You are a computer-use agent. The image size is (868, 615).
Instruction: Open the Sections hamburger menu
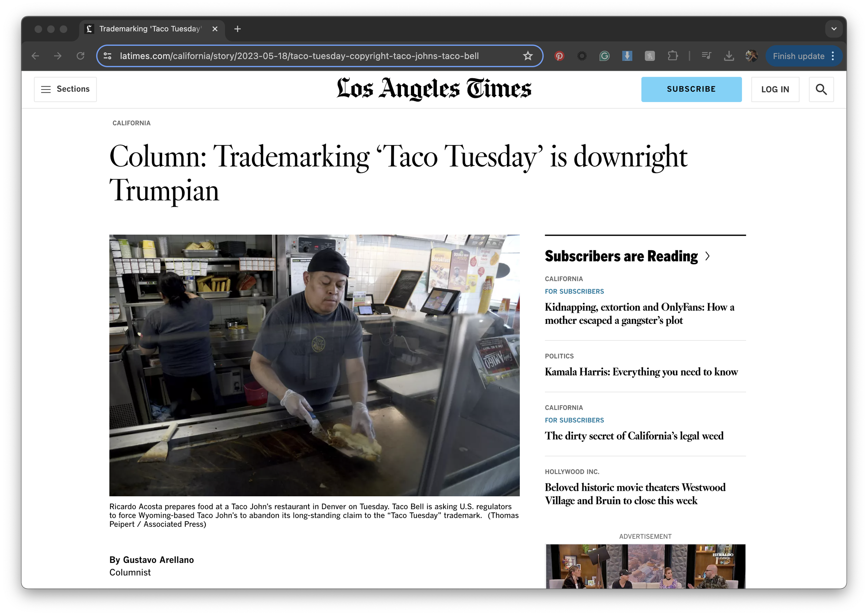point(65,90)
